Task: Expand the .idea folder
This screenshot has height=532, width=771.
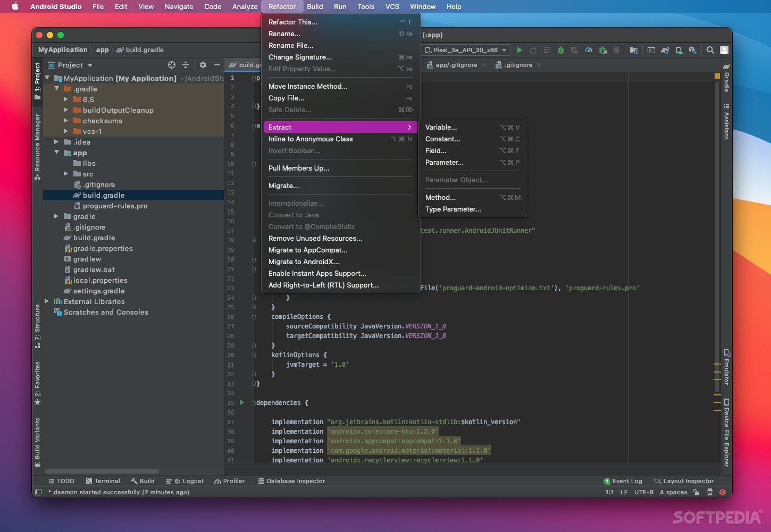Action: click(x=57, y=142)
